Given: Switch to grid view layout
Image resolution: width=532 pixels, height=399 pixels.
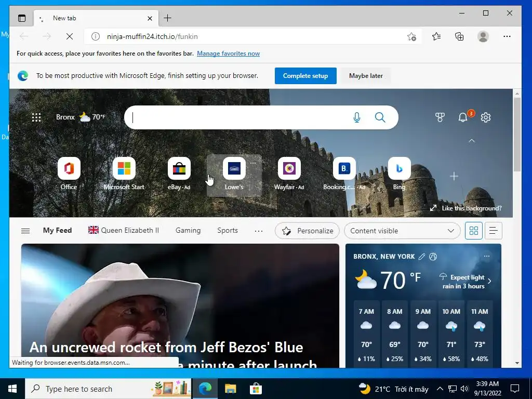Looking at the screenshot, I should [474, 231].
